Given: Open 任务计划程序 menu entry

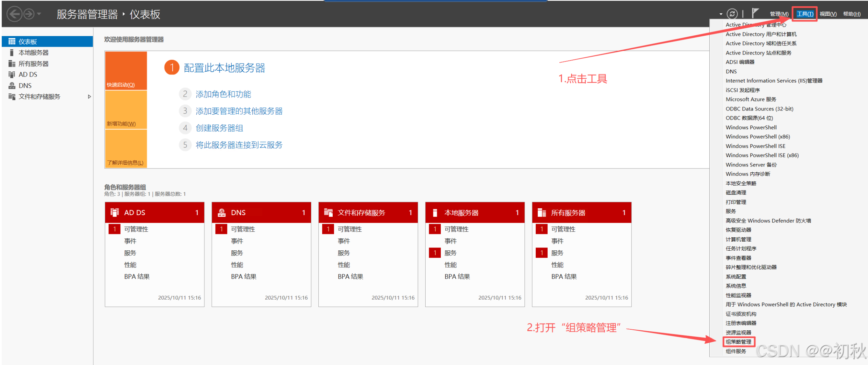Looking at the screenshot, I should (741, 249).
